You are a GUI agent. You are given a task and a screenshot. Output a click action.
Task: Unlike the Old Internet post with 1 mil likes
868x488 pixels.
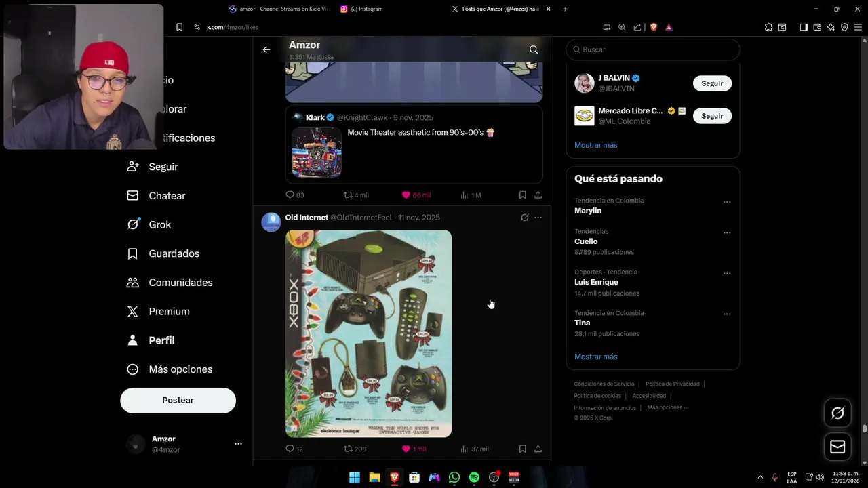[414, 449]
